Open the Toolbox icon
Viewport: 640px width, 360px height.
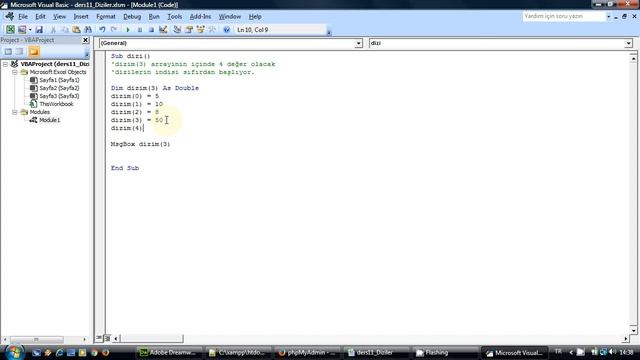[x=212, y=29]
